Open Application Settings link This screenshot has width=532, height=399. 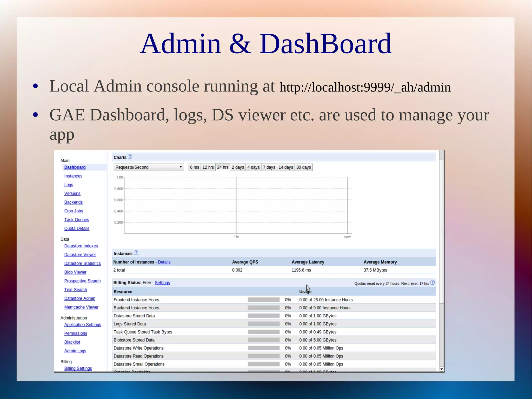[x=83, y=325]
